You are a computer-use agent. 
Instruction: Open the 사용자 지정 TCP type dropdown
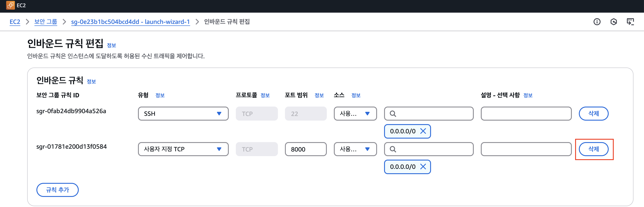(x=183, y=149)
